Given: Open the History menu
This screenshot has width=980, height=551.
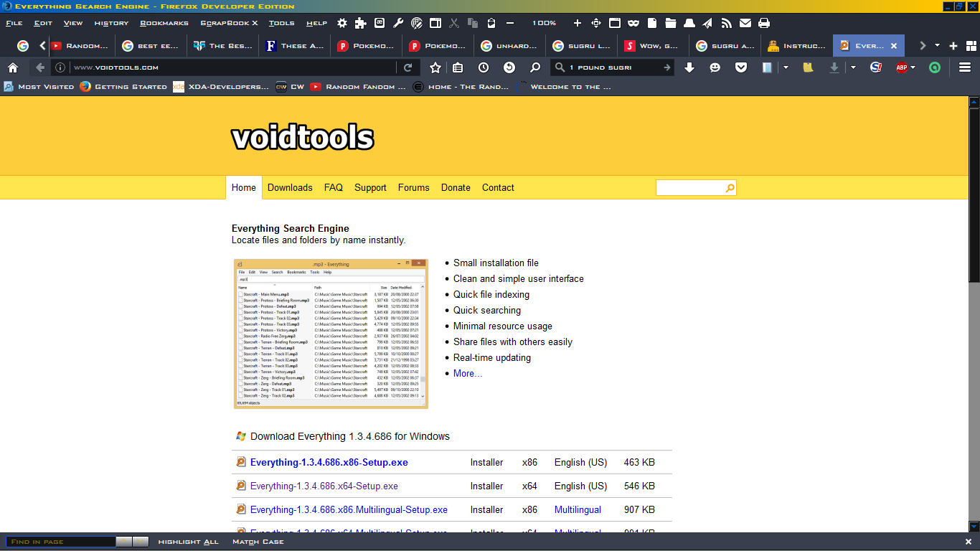Looking at the screenshot, I should point(111,23).
